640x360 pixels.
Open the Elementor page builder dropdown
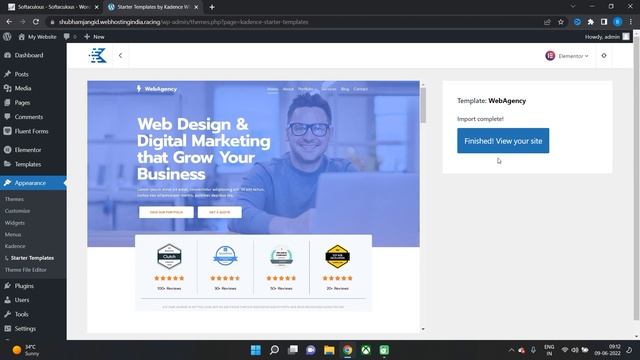[x=567, y=56]
